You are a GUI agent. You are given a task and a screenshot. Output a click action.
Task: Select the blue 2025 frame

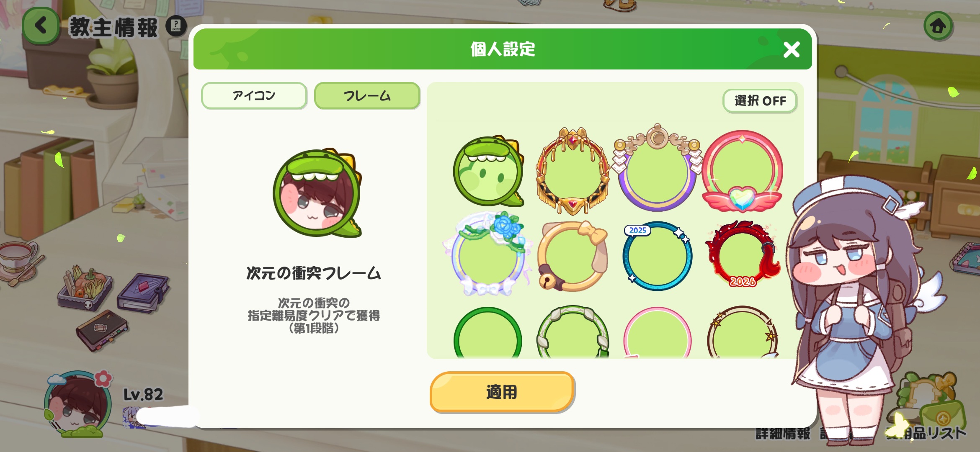(657, 256)
